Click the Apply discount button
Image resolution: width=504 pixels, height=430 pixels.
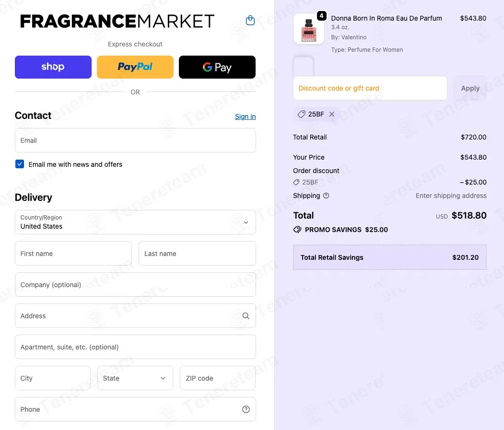[x=470, y=88]
